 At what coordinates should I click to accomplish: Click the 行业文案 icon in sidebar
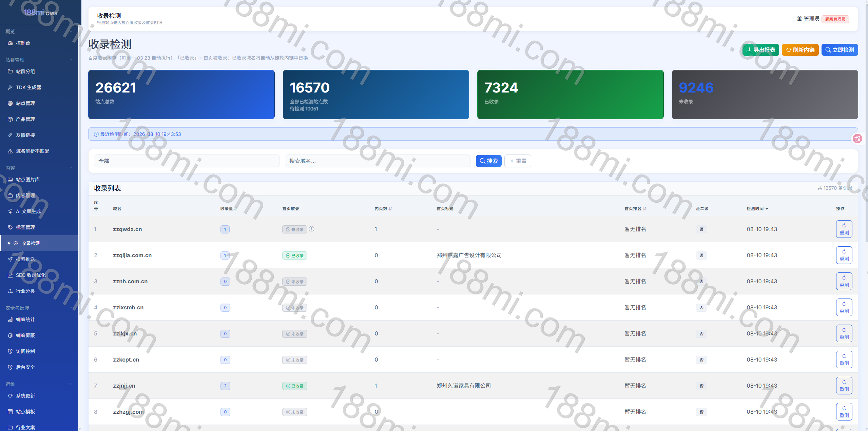pyautogui.click(x=10, y=428)
